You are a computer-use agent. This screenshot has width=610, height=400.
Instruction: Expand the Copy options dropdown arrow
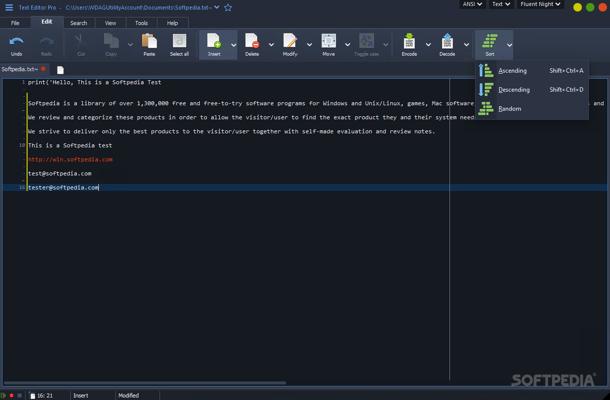click(x=130, y=45)
